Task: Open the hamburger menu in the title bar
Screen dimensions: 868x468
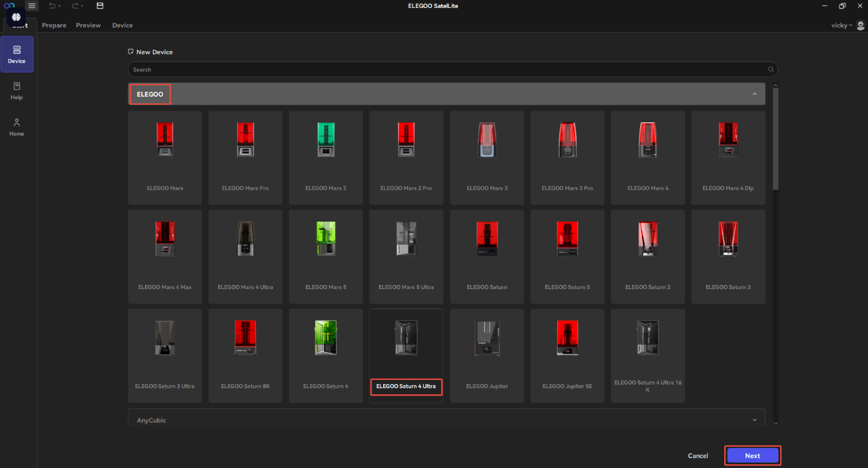Action: [x=32, y=5]
